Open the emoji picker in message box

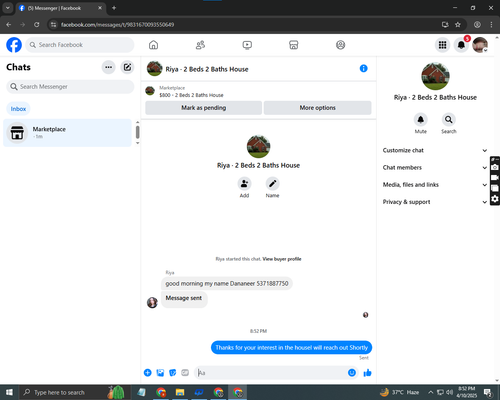click(x=352, y=373)
